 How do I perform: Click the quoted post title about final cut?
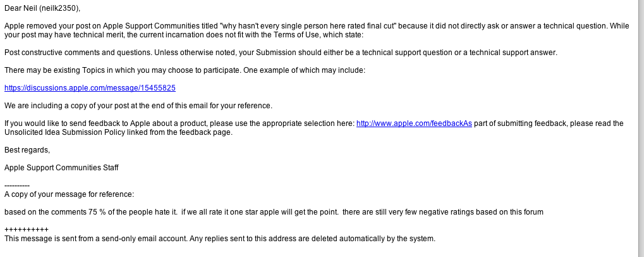308,26
